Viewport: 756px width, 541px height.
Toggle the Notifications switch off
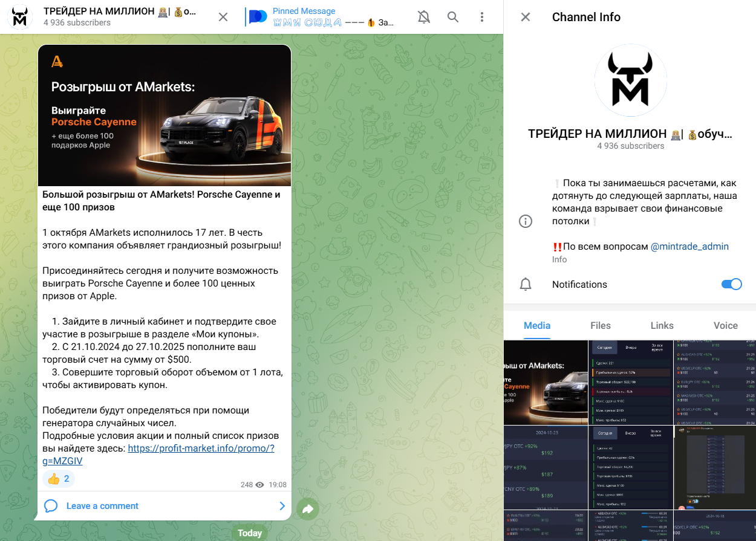[x=732, y=284]
